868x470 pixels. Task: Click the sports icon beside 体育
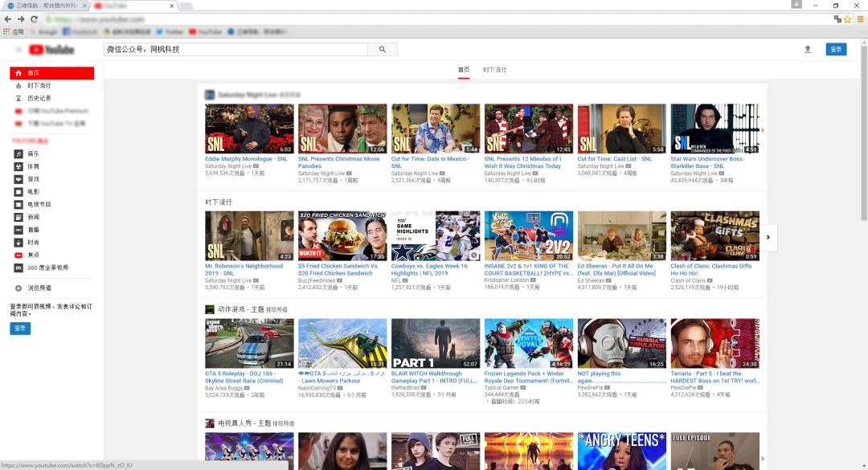coord(18,166)
